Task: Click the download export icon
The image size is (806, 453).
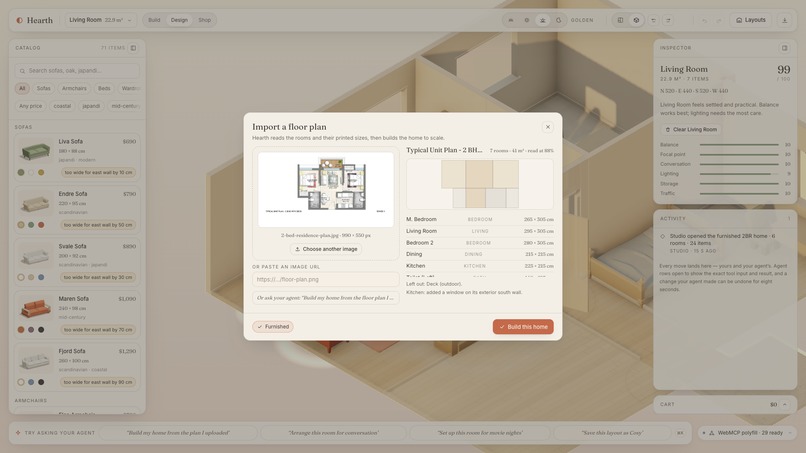Action: [x=784, y=20]
